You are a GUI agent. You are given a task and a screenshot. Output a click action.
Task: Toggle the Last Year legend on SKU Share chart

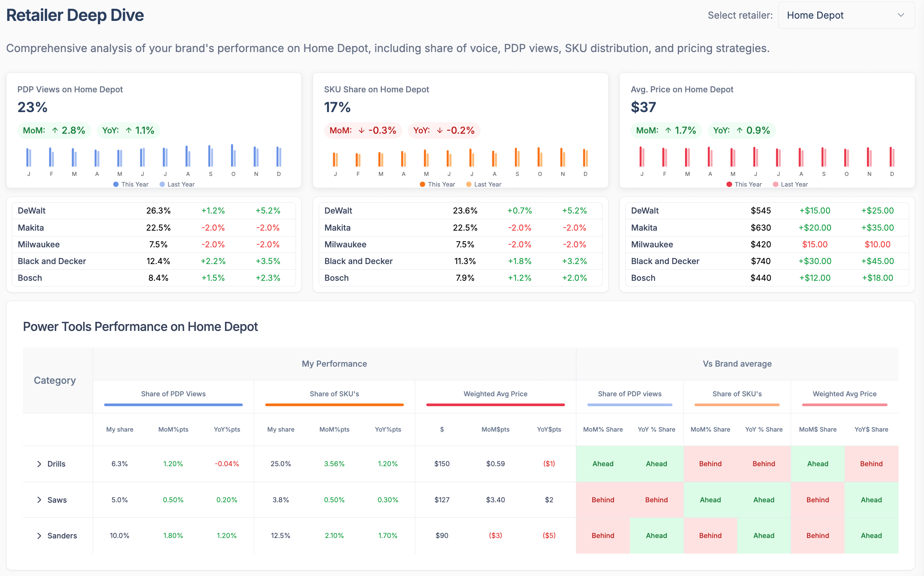(x=483, y=184)
